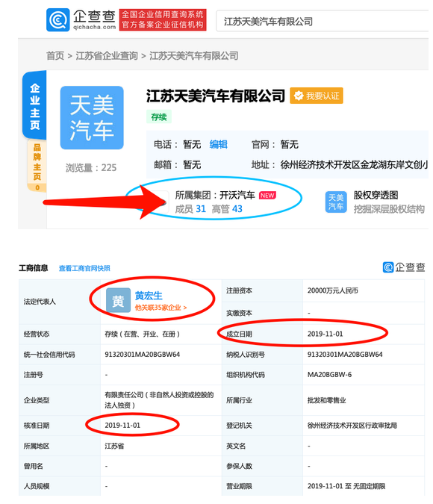Open legal representative 黄宏生 profile

pos(149,296)
